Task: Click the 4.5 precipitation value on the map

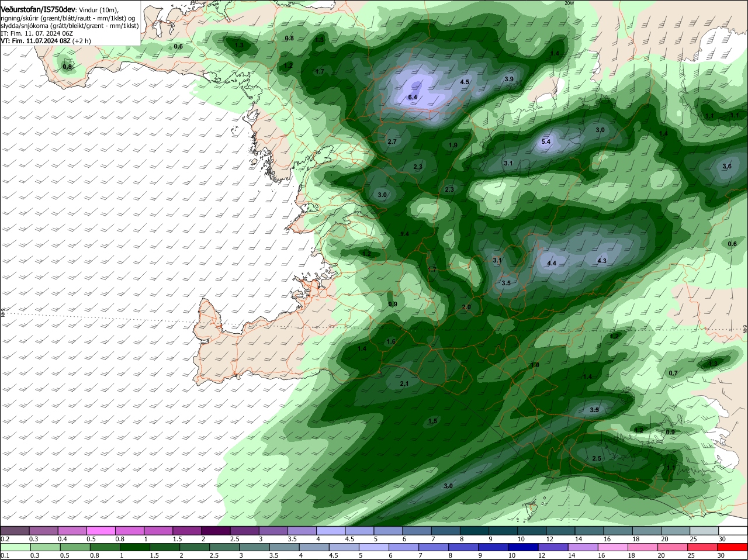Action: point(465,82)
